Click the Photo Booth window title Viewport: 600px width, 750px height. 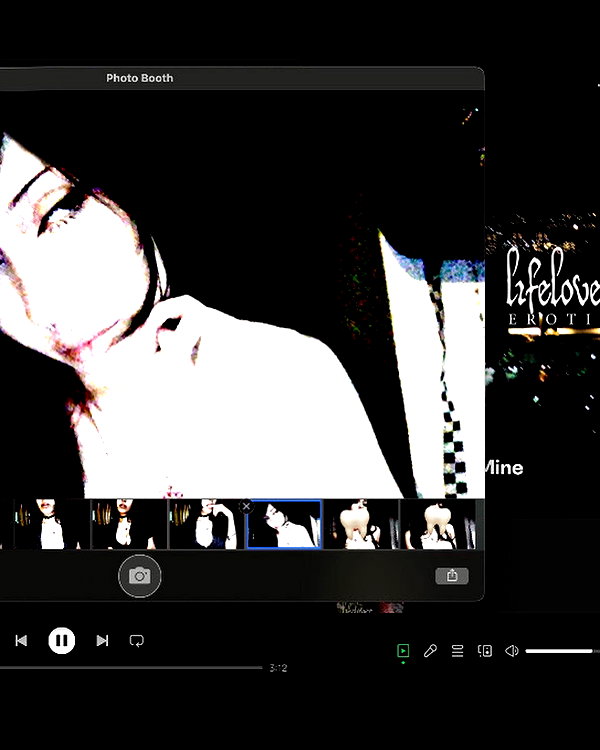point(140,78)
